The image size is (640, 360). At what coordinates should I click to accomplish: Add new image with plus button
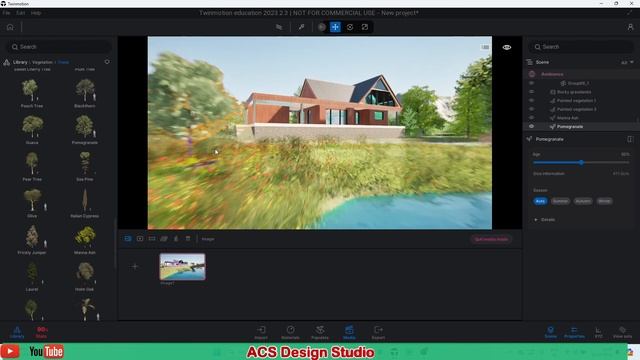point(135,267)
